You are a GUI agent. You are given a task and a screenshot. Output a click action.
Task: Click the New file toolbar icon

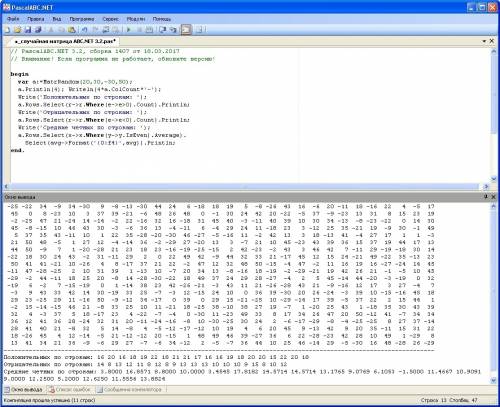7,30
